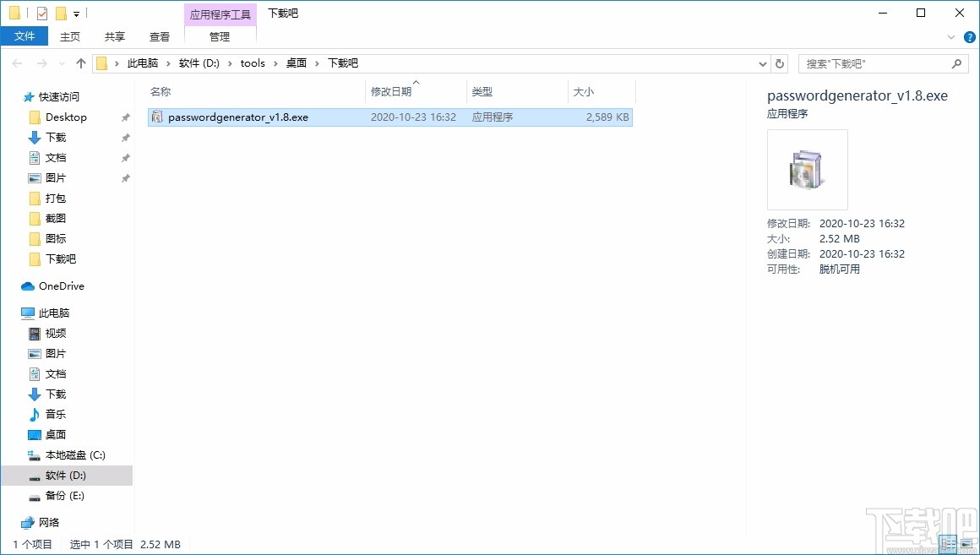Click Properties icon in quick access toolbar

pos(42,14)
